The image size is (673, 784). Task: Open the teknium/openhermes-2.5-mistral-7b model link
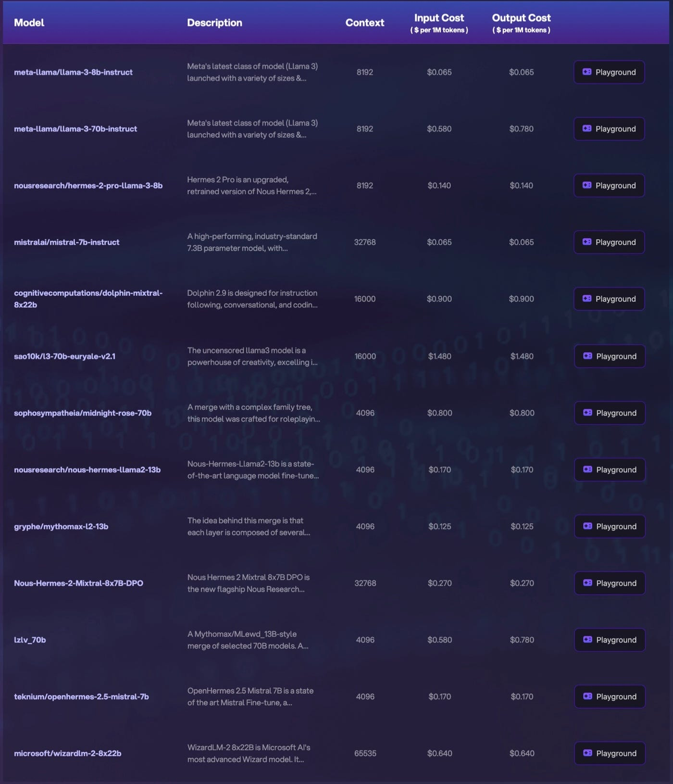[x=81, y=696]
